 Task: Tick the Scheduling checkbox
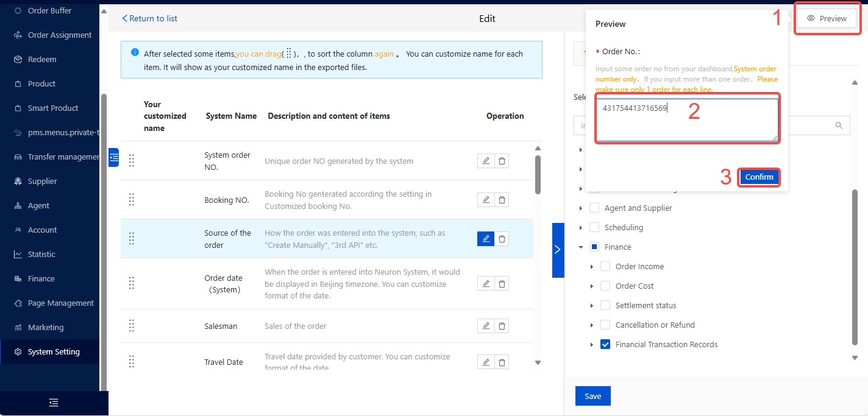point(594,227)
